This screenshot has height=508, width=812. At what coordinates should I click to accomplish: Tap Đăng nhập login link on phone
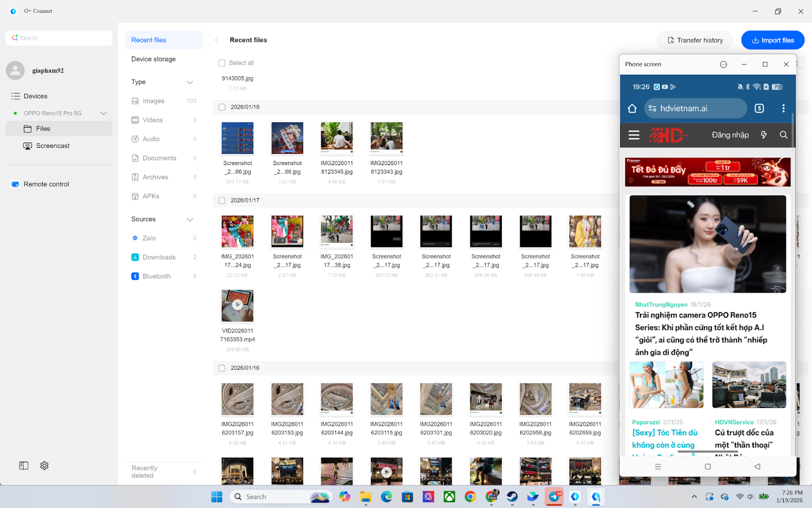pos(730,135)
